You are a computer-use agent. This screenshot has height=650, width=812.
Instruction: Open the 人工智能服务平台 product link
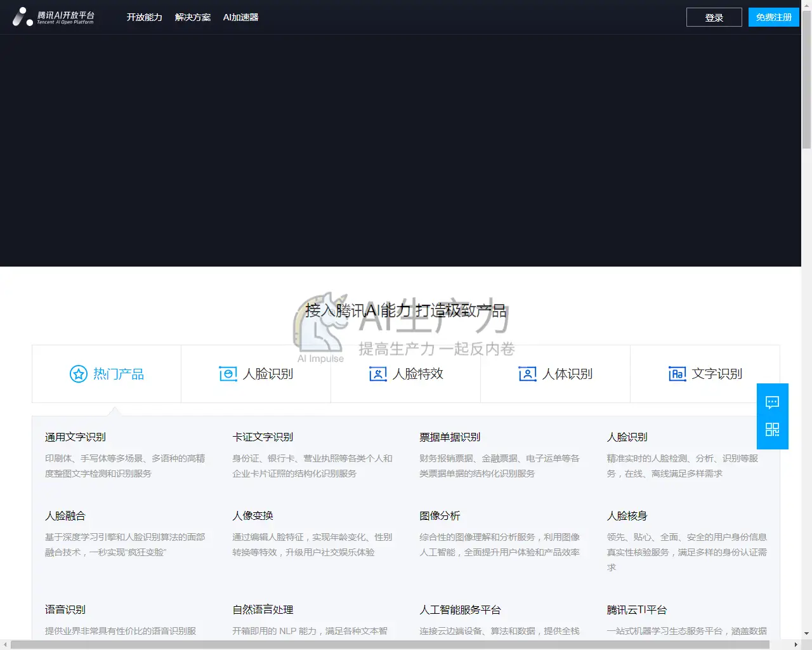click(460, 609)
